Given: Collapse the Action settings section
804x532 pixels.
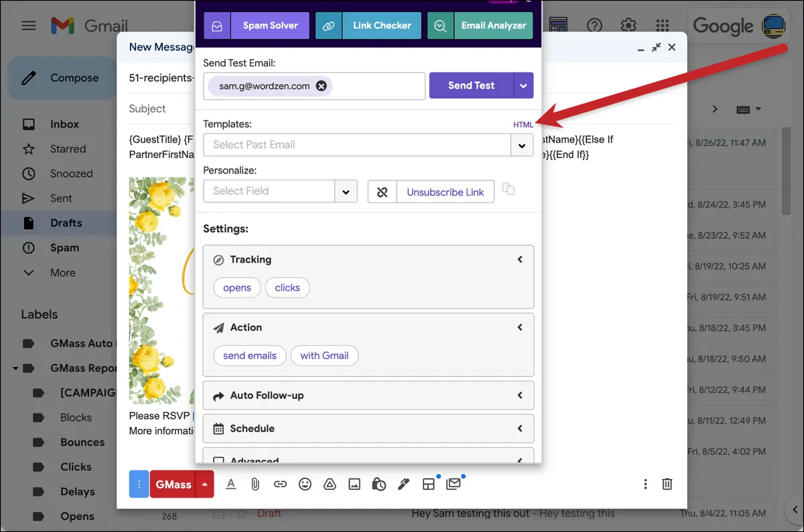Looking at the screenshot, I should pyautogui.click(x=520, y=328).
